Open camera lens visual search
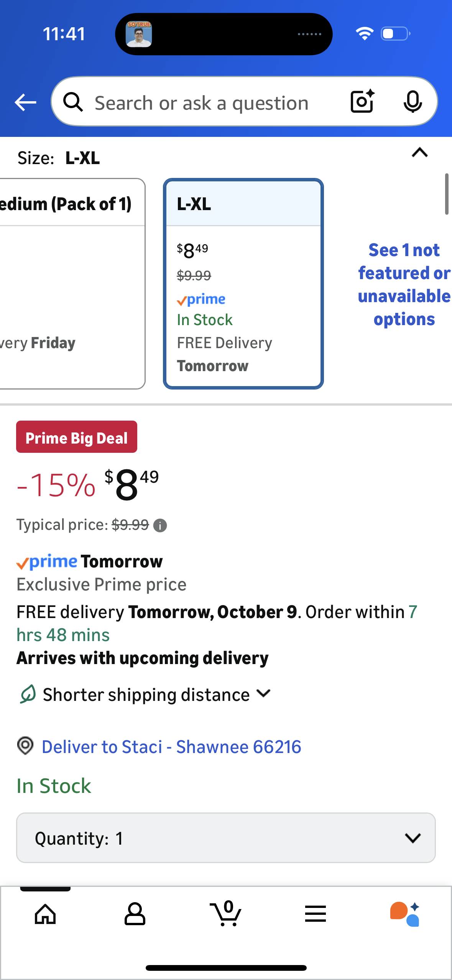This screenshot has height=980, width=452. click(x=362, y=102)
